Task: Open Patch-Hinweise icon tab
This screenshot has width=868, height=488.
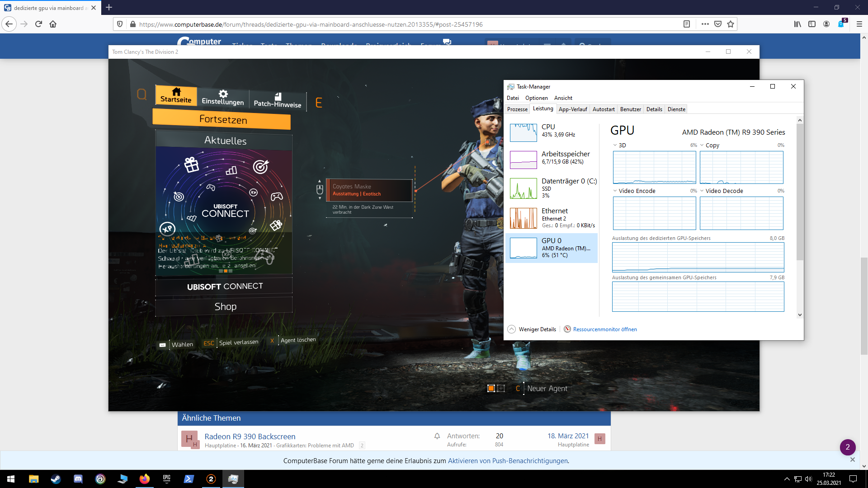Action: [x=278, y=97]
